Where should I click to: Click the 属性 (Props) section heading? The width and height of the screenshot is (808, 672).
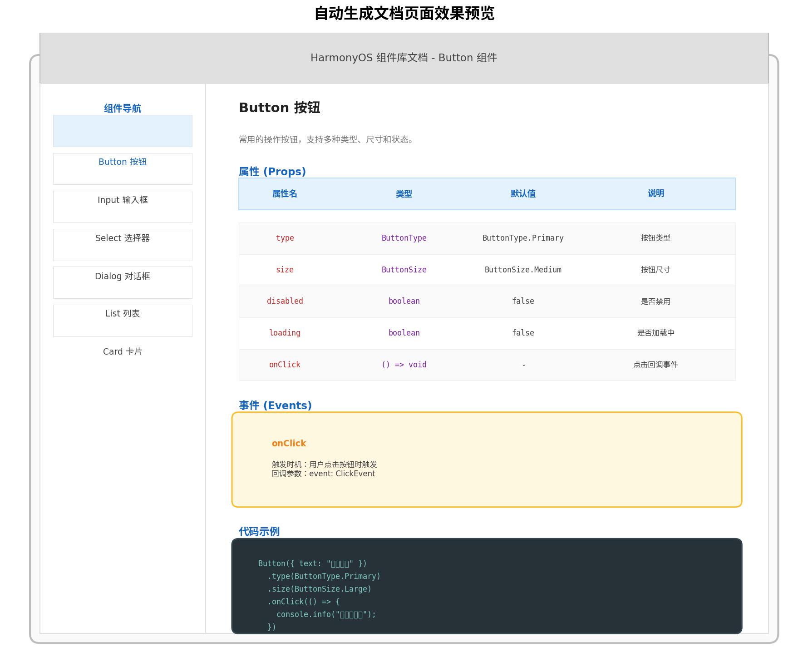tap(272, 172)
